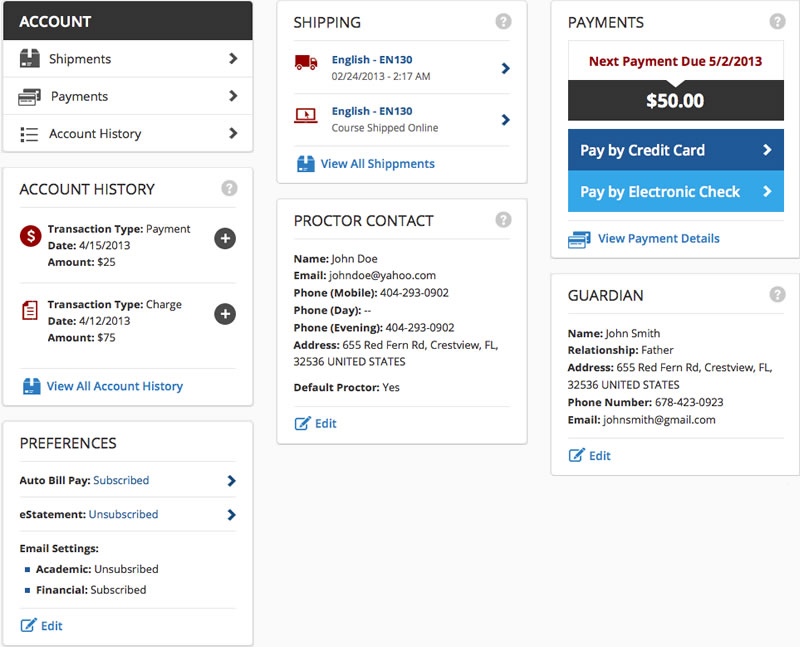This screenshot has height=647, width=800.
Task: Choose Pay by Electronic Check
Action: pyautogui.click(x=675, y=191)
